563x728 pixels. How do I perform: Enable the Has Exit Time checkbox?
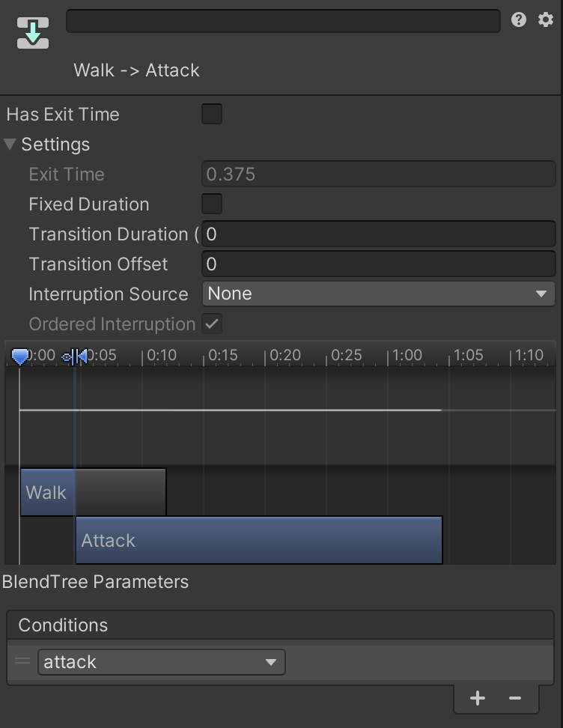212,115
